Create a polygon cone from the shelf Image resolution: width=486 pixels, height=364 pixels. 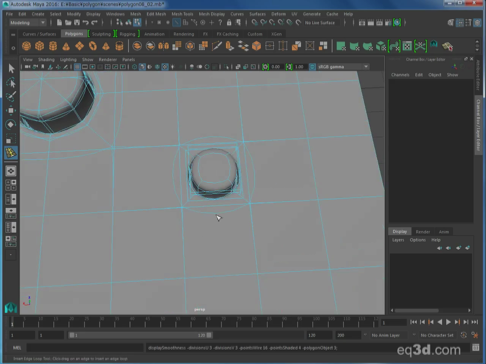coord(66,46)
